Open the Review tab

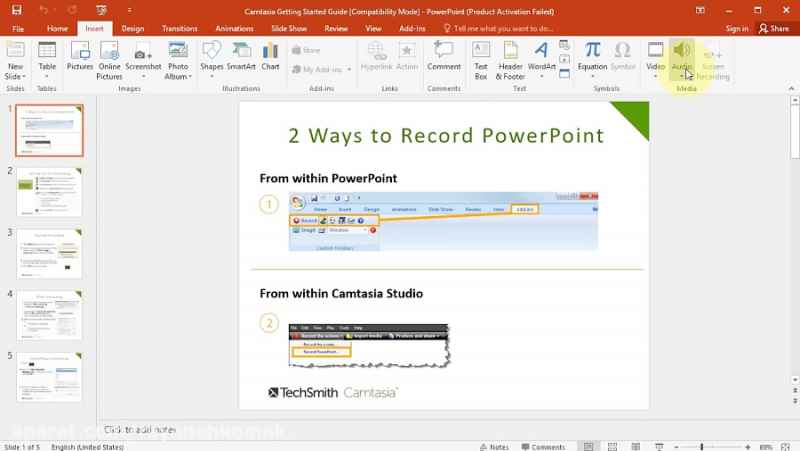point(336,29)
